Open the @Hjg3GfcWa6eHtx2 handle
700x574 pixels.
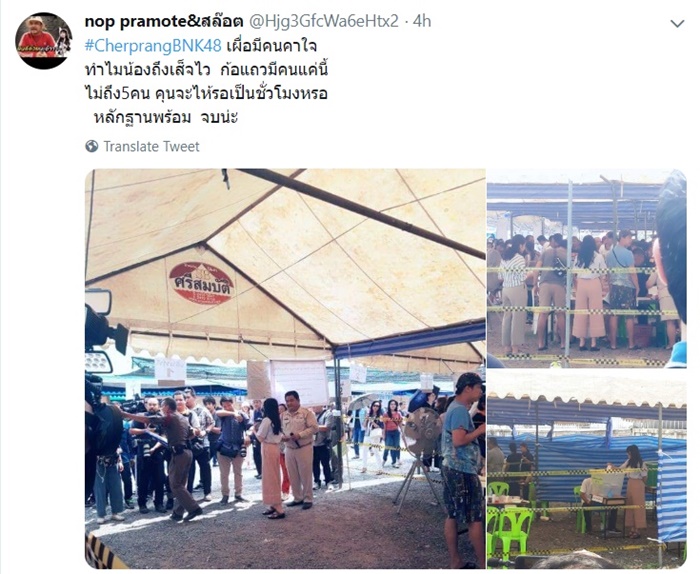point(323,21)
